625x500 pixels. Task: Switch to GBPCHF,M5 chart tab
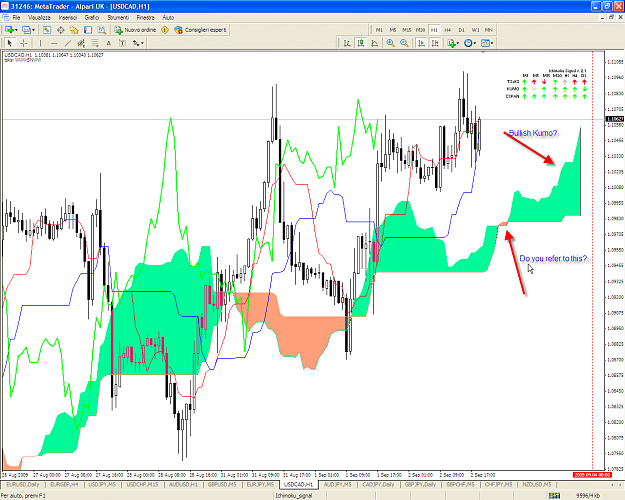pos(460,484)
